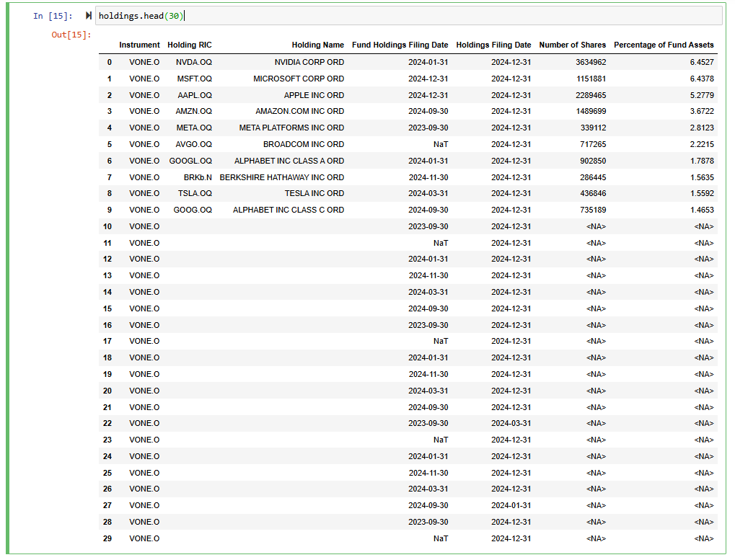Click percentage value 3.6722
Screen dimensions: 735x560
tap(702, 112)
